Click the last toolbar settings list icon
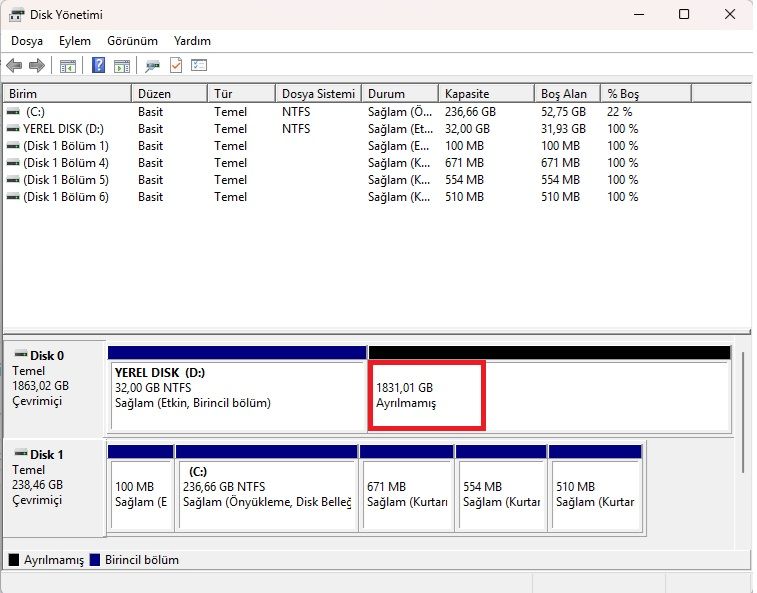Viewport: 757px width, 593px height. pos(199,65)
